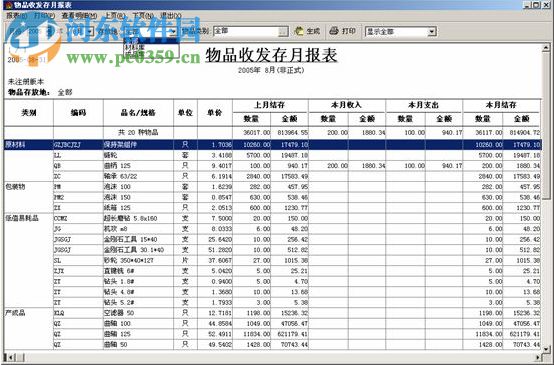Click the 单价 column header
This screenshot has height=365, width=554.
click(x=214, y=113)
